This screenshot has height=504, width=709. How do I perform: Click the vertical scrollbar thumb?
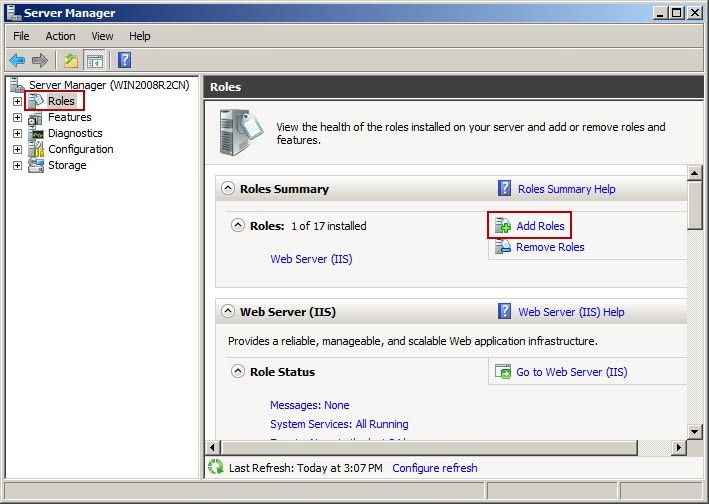click(694, 206)
